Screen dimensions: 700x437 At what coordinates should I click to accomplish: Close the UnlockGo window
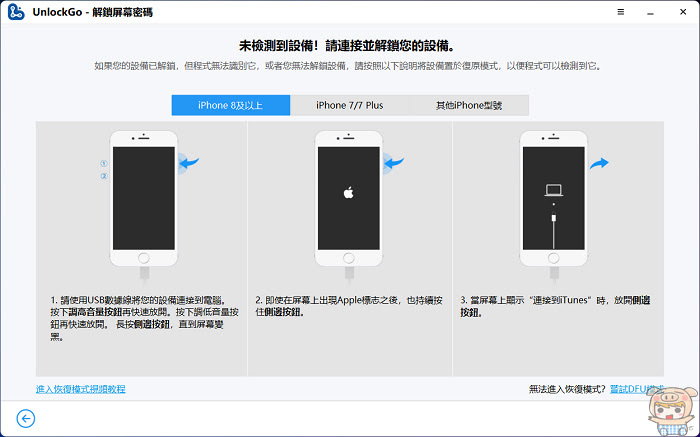(683, 12)
